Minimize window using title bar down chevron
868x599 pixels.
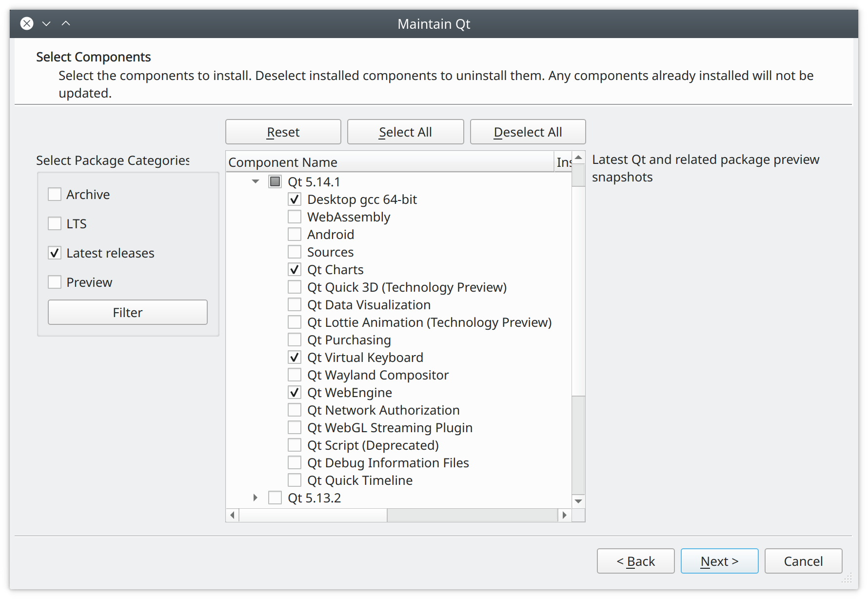pyautogui.click(x=46, y=23)
